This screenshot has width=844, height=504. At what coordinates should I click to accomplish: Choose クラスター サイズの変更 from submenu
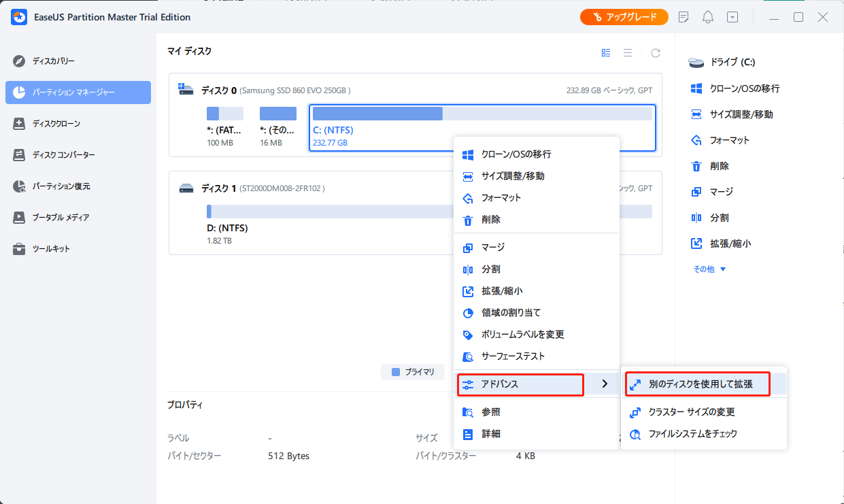[x=691, y=412]
